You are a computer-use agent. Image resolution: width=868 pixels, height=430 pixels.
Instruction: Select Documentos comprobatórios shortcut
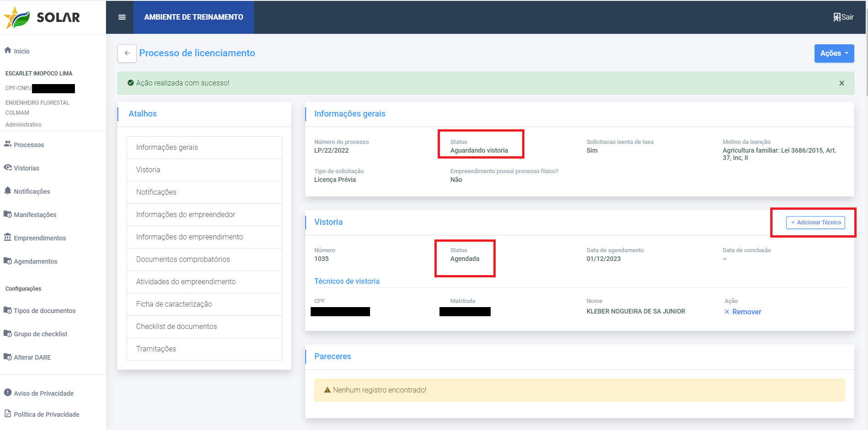[204, 260]
